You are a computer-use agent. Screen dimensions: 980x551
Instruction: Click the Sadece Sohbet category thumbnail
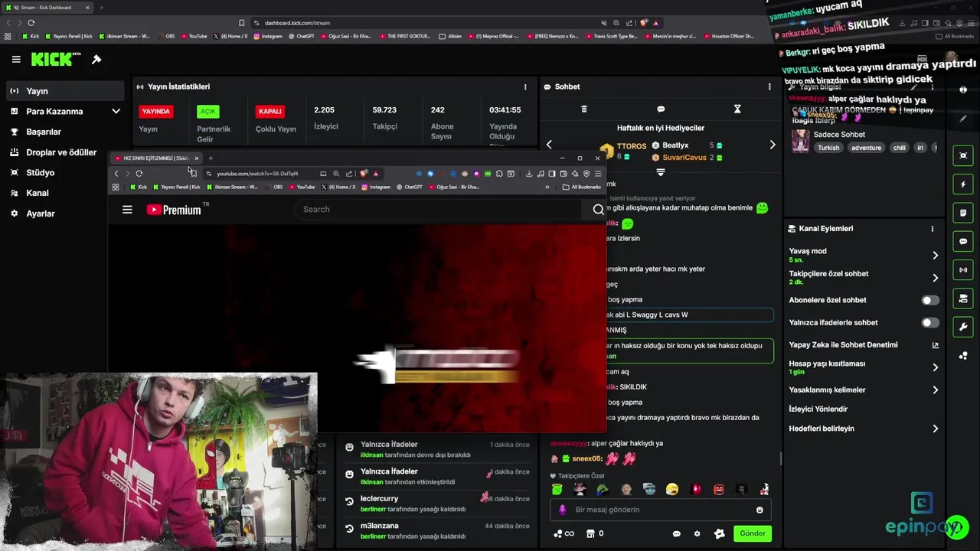coord(800,141)
